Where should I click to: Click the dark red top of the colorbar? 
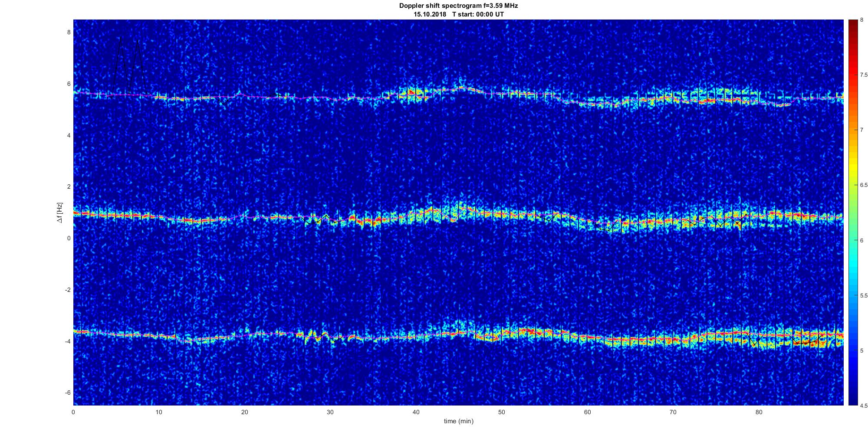(853, 24)
